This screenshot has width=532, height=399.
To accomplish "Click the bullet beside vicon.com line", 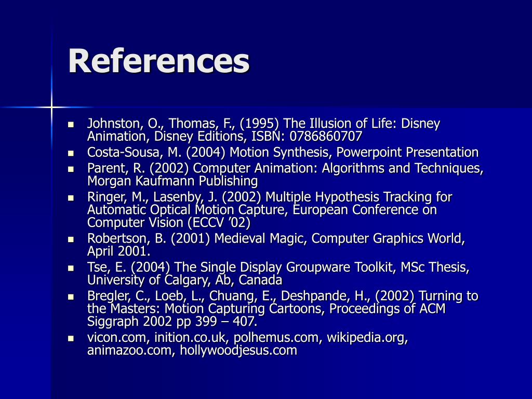I will tap(71, 339).
